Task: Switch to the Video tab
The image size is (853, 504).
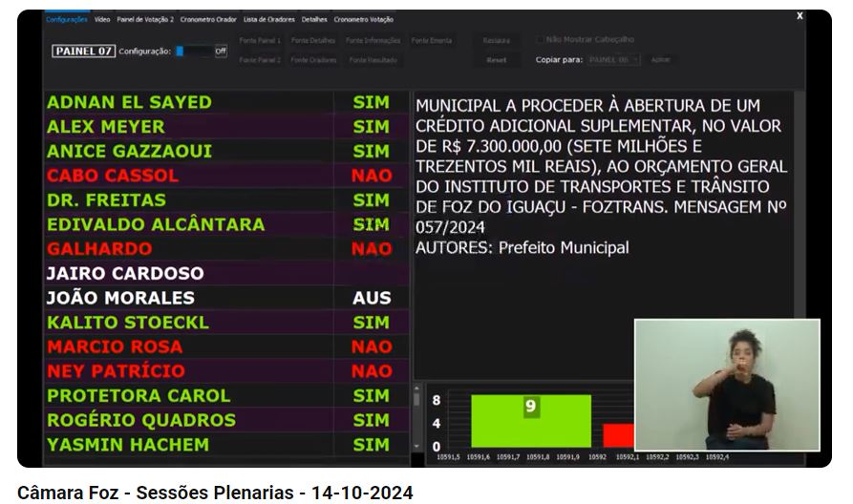Action: click(102, 19)
